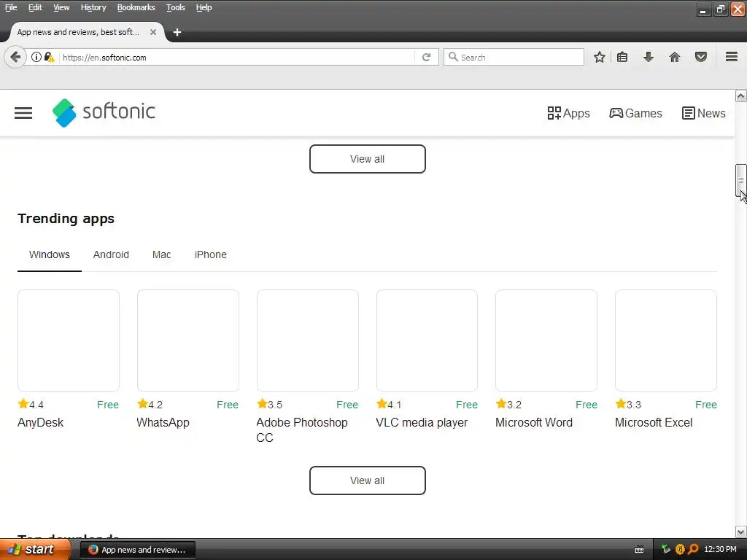
Task: Click the on-screen keyboard tray icon
Action: 639,550
